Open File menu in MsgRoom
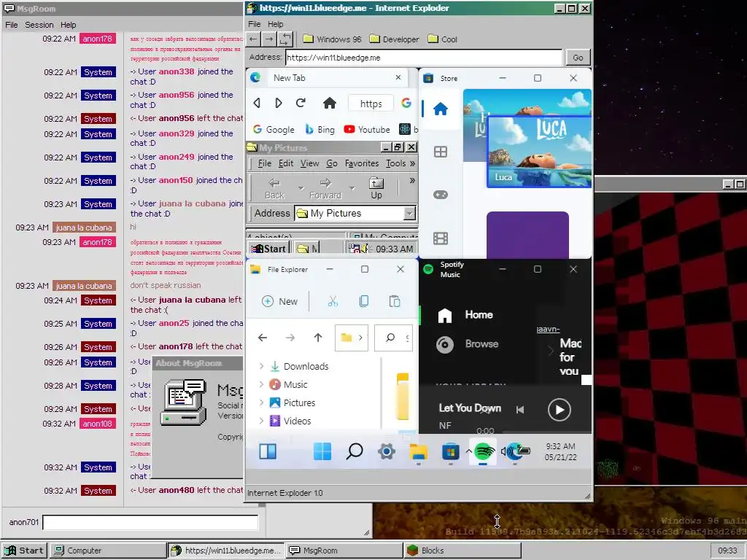This screenshot has height=560, width=747. coord(12,25)
